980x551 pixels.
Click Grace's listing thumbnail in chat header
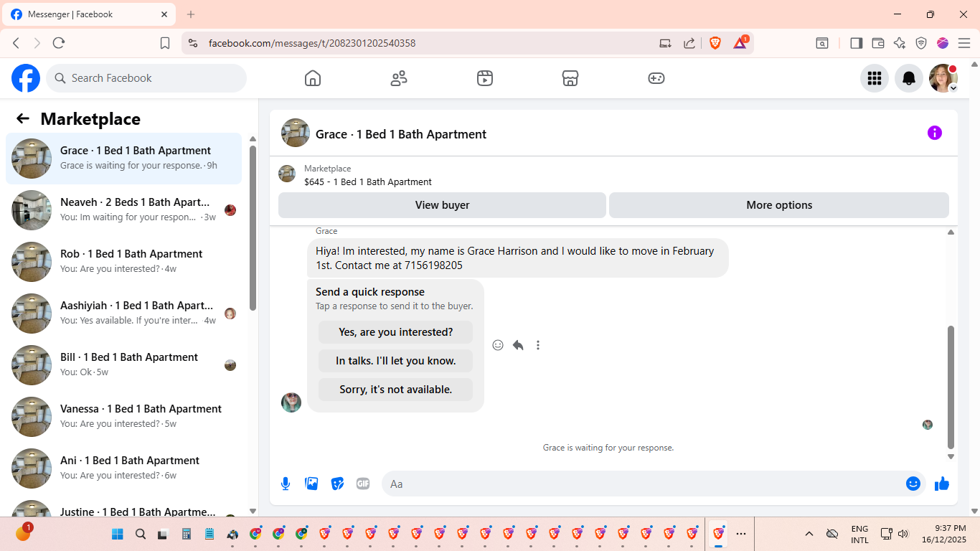[296, 133]
